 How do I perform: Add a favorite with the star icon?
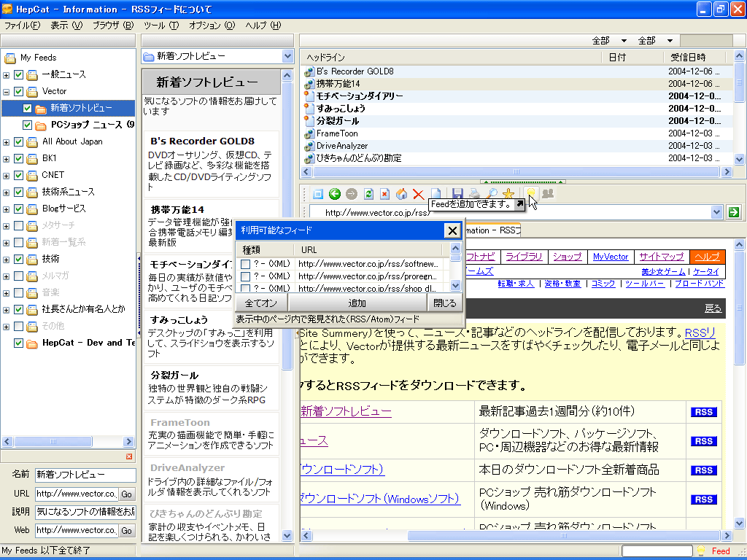508,193
